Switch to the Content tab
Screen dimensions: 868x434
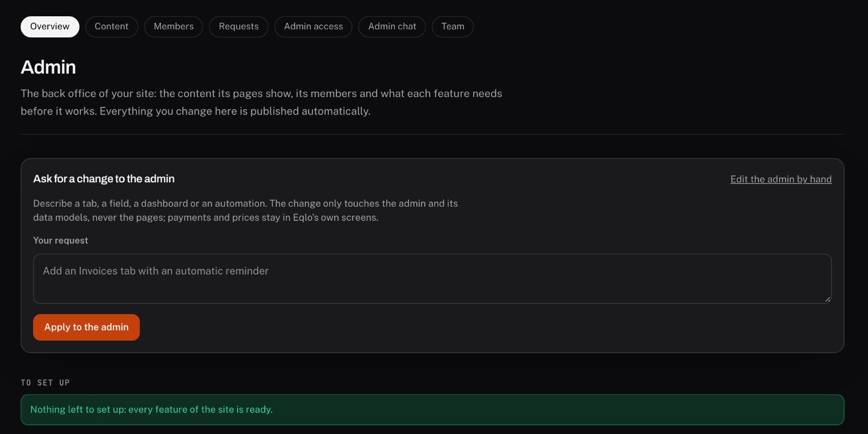(112, 27)
